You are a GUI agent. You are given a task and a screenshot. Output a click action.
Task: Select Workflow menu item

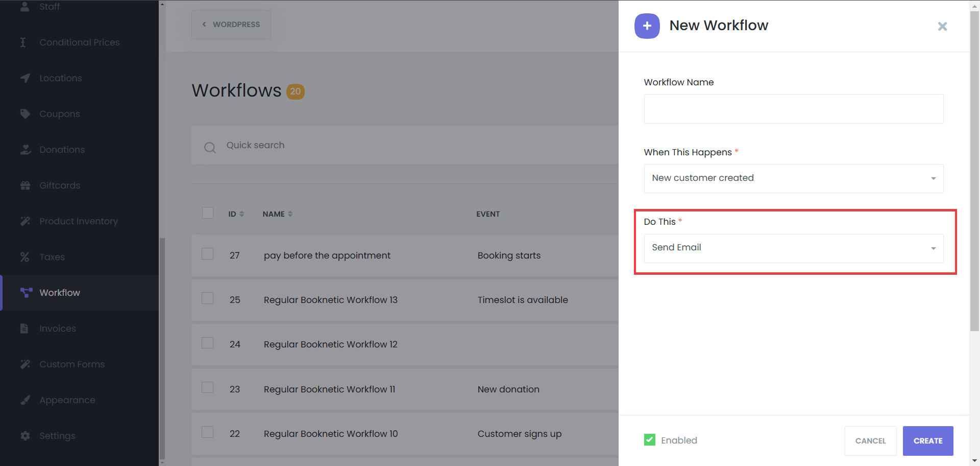[79, 293]
